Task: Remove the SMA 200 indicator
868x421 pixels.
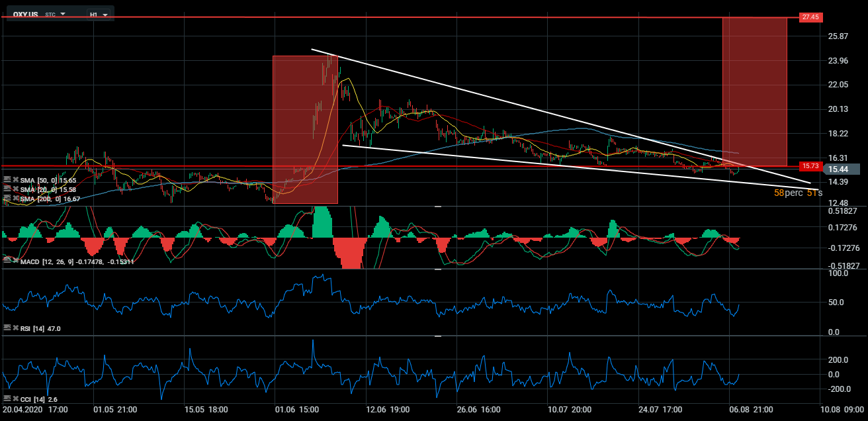Action: coord(15,198)
